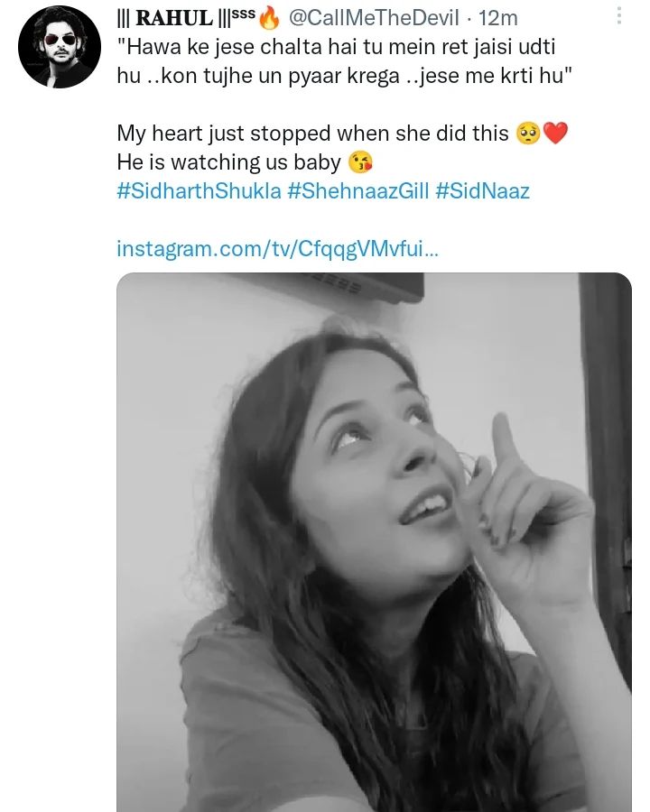Click the "My heart just stopped" line
Image resolution: width=650 pixels, height=812 pixels.
[313, 134]
